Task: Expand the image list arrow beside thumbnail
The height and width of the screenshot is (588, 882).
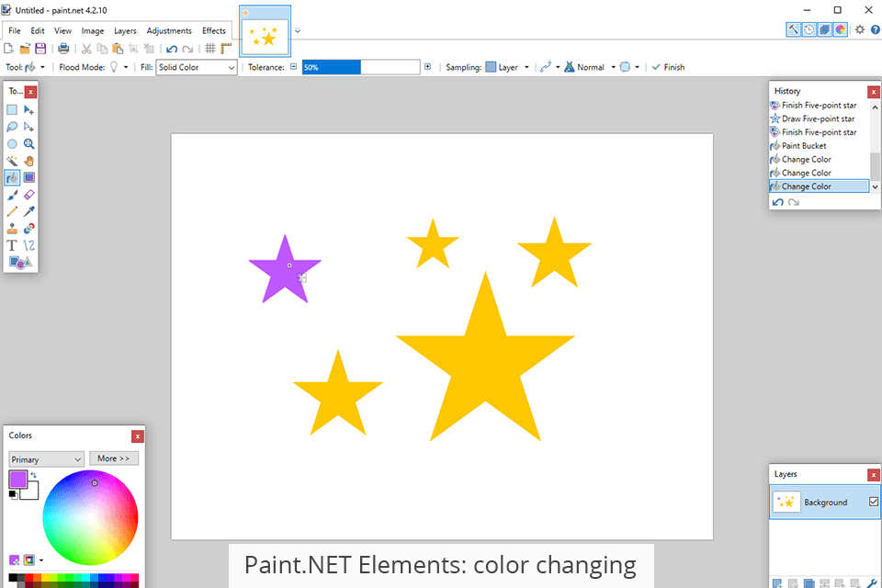Action: pyautogui.click(x=298, y=31)
